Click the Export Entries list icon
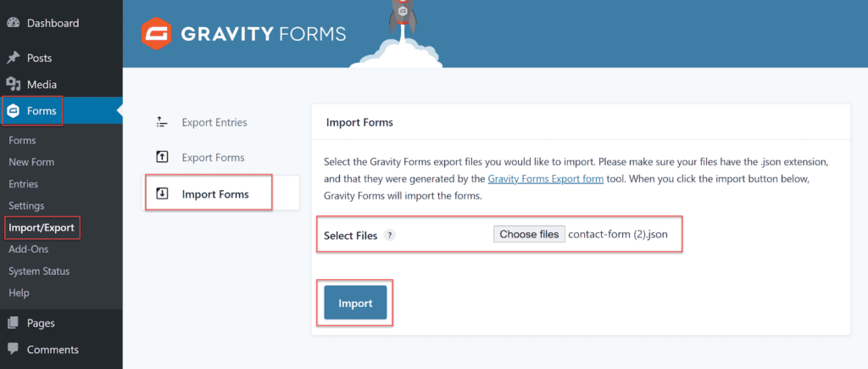This screenshot has height=369, width=868. pos(162,122)
